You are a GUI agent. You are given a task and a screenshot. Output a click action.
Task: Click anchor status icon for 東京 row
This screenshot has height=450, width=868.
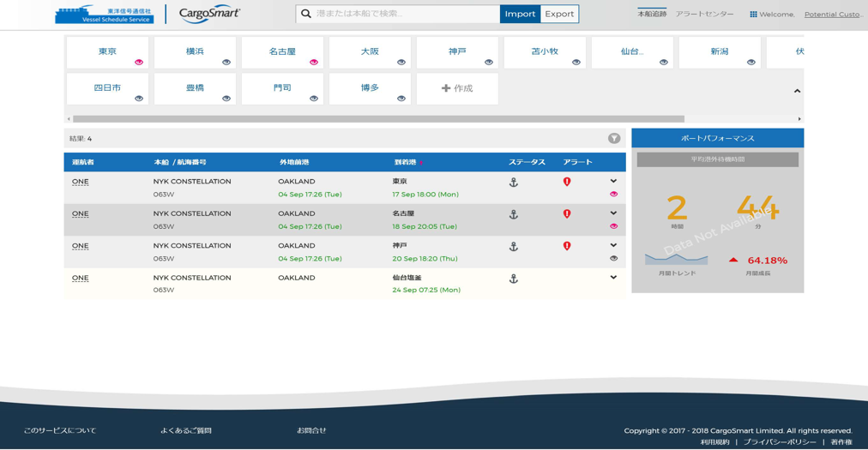click(x=514, y=183)
